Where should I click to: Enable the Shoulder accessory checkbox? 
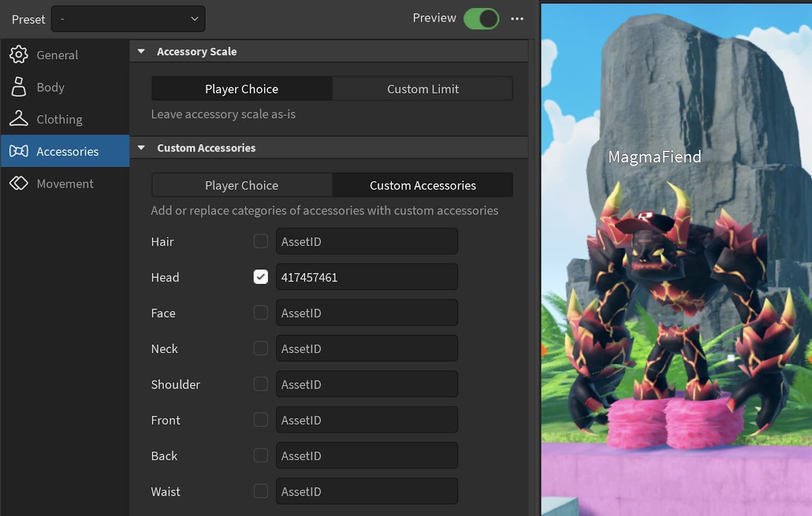click(x=261, y=384)
